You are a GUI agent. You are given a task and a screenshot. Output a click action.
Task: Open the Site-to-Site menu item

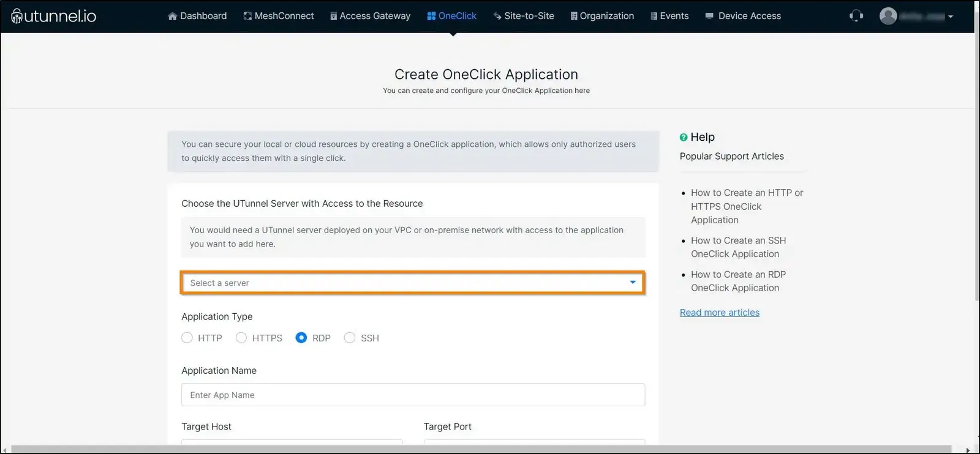click(x=524, y=16)
